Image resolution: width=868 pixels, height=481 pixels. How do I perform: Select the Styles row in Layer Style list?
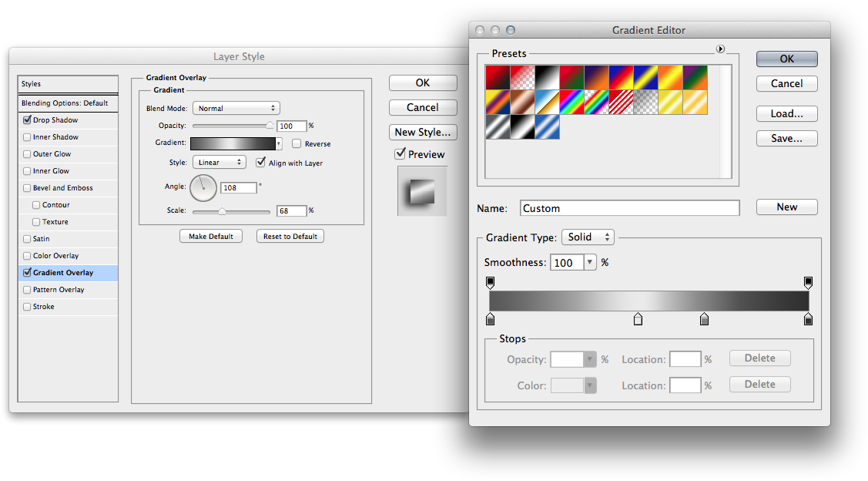click(x=68, y=84)
